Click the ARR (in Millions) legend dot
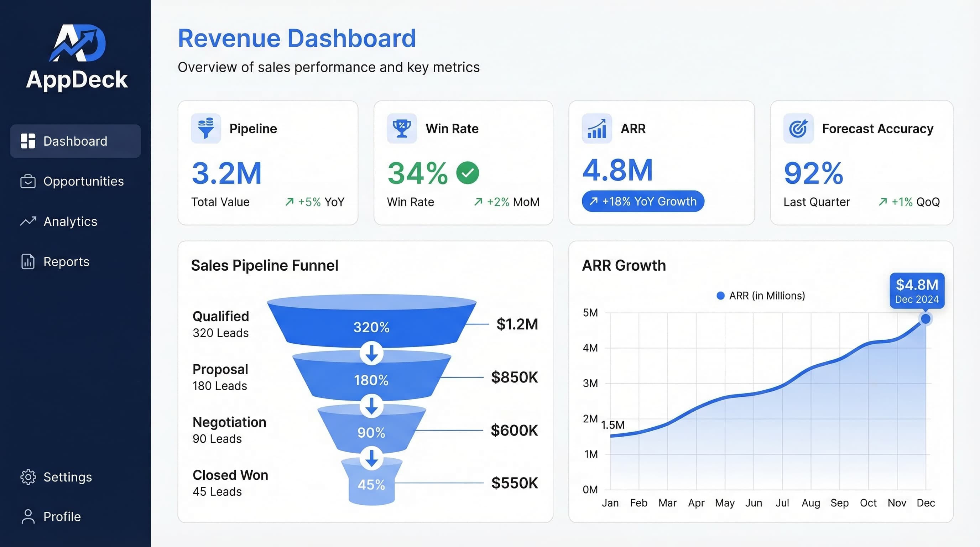The height and width of the screenshot is (547, 980). (x=720, y=296)
